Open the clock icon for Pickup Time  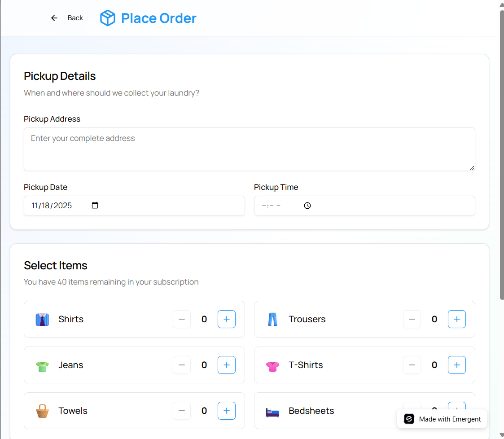click(x=307, y=205)
